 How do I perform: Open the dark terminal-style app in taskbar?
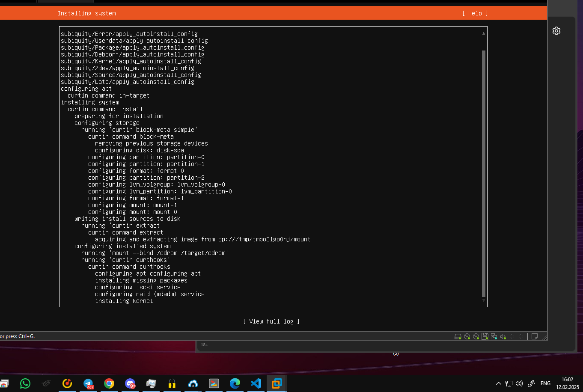pos(214,383)
